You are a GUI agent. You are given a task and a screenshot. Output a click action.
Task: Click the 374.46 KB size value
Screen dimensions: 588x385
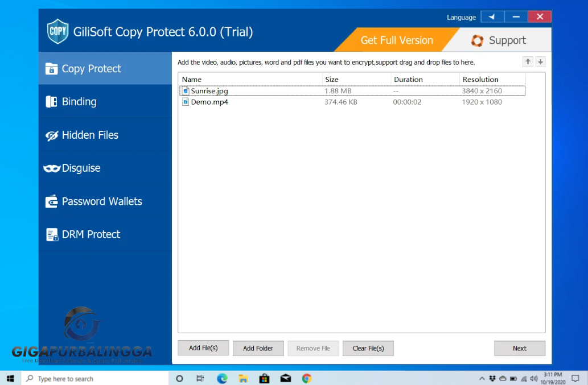341,102
